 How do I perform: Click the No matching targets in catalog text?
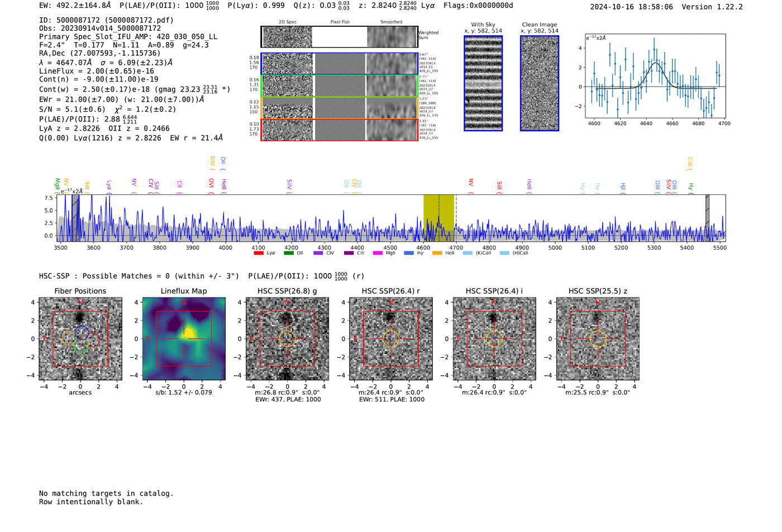(x=106, y=493)
